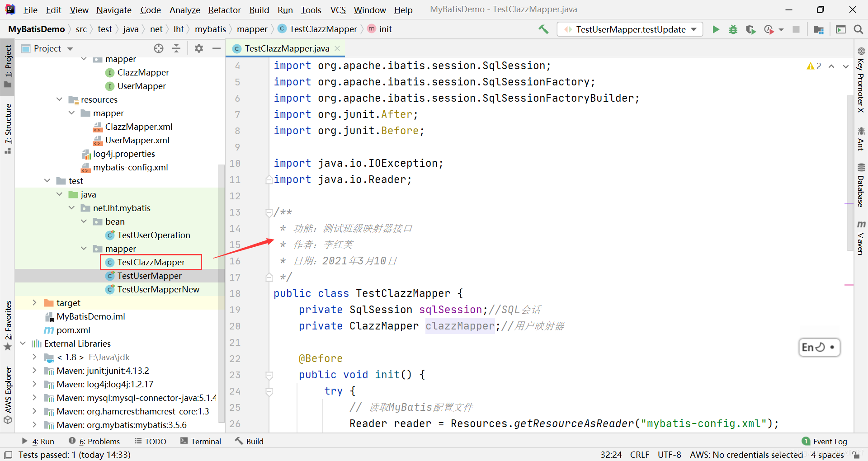The width and height of the screenshot is (868, 461).
Task: Open the Project view mode dropdown
Action: (70, 48)
